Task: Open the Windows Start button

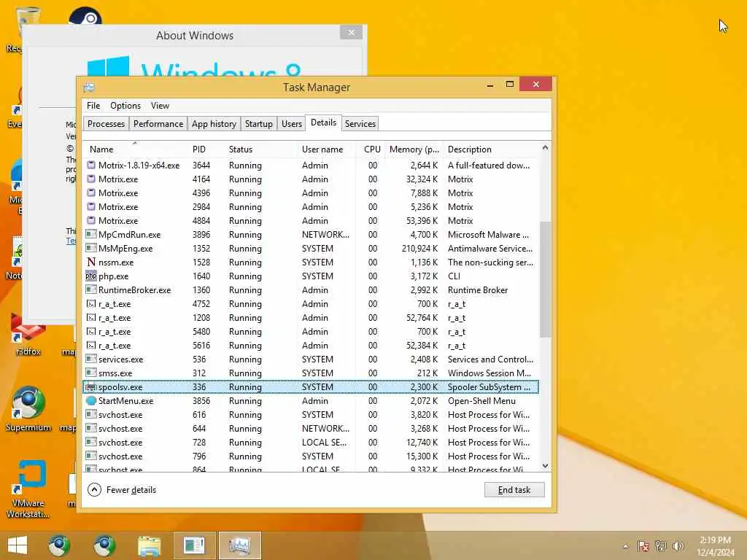Action: 18,545
